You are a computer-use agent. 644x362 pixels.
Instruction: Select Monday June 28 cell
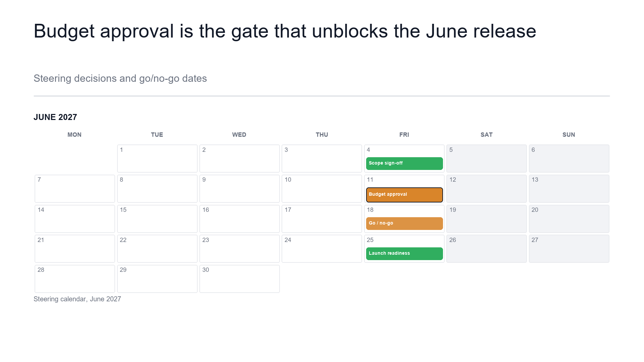[75, 279]
